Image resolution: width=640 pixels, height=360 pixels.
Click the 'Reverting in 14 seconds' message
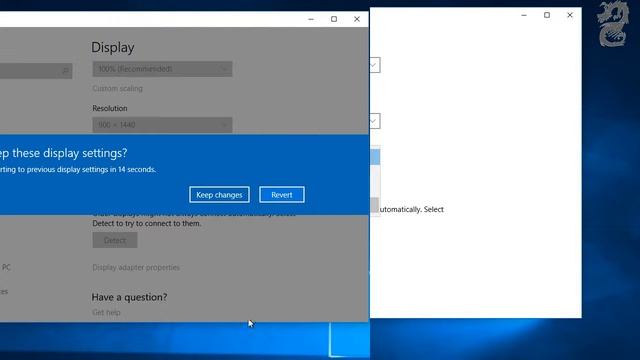tap(78, 169)
